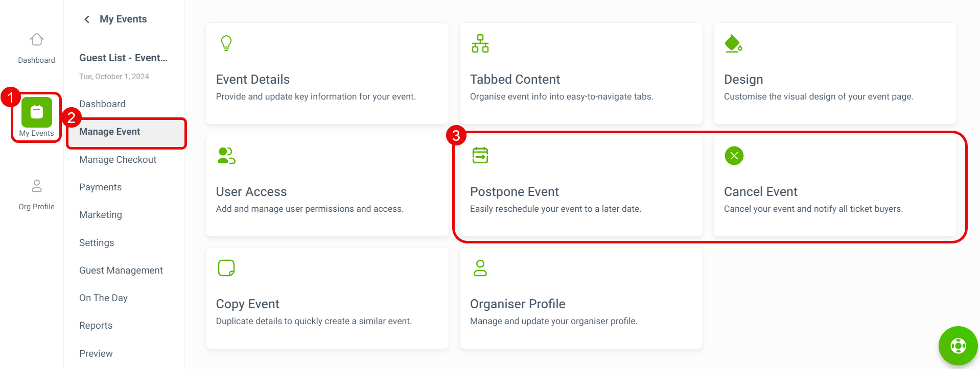Click the Copy Event icon

pyautogui.click(x=226, y=268)
